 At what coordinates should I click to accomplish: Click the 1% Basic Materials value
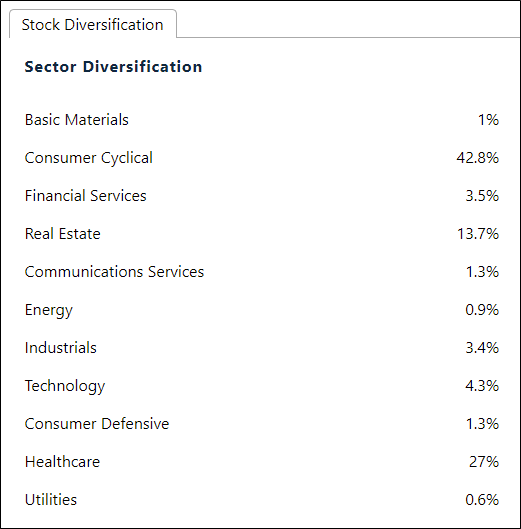tap(488, 120)
